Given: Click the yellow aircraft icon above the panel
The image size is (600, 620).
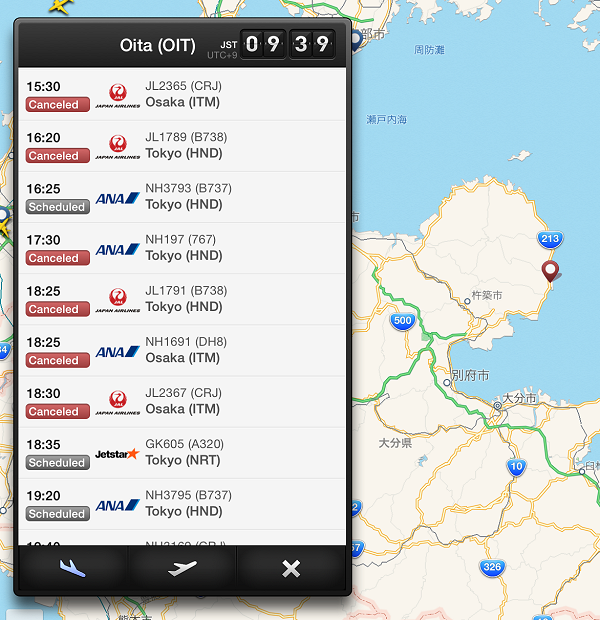Looking at the screenshot, I should coord(60,6).
